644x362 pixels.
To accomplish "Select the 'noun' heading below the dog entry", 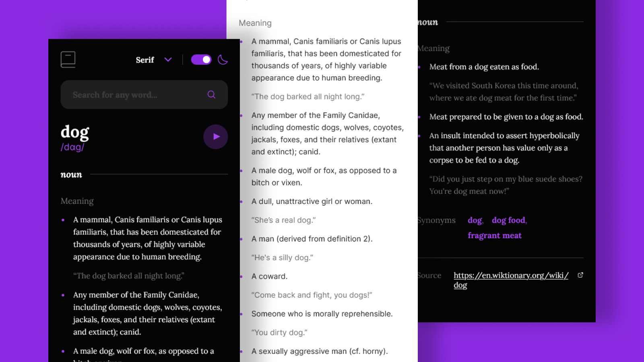I will [x=71, y=175].
